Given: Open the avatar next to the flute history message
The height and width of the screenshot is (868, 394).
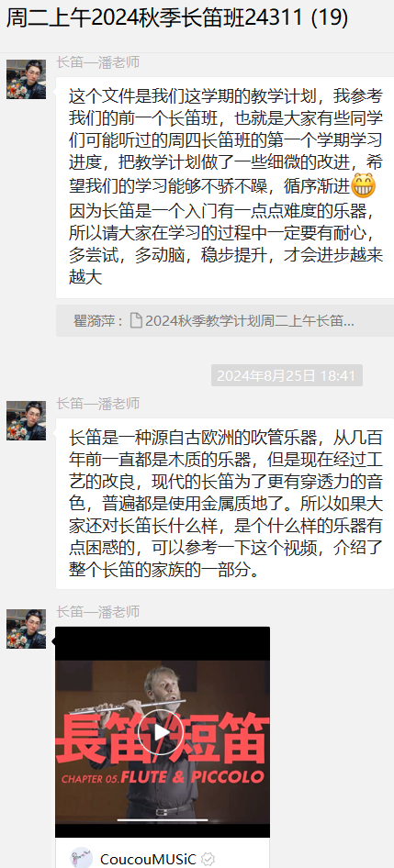Looking at the screenshot, I should (26, 421).
